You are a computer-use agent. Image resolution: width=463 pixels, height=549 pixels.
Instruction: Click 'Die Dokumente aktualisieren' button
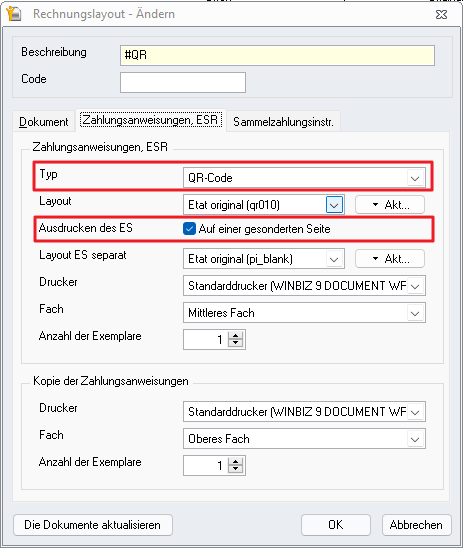[x=93, y=524]
